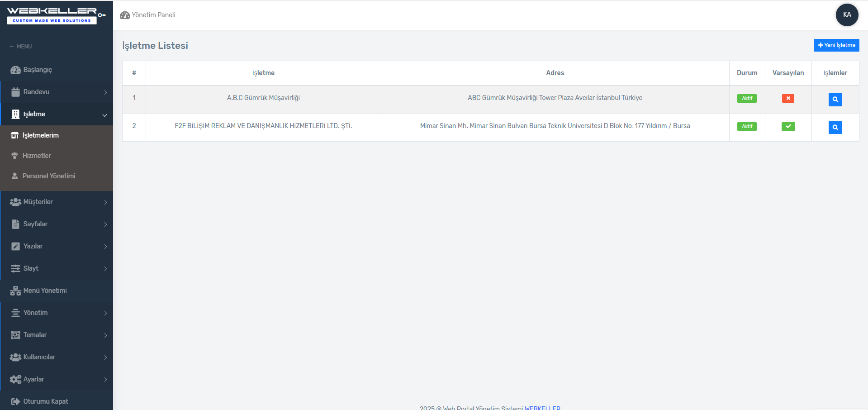Set A.B.C Gümrük Müşavirliği as default via red X
The image size is (868, 410).
(788, 98)
